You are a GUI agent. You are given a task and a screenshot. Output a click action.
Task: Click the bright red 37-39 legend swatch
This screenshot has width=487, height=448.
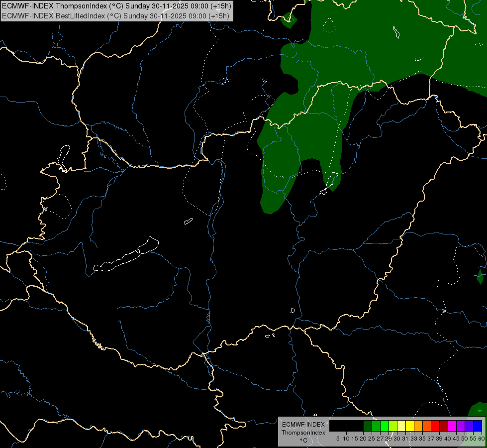[435, 426]
